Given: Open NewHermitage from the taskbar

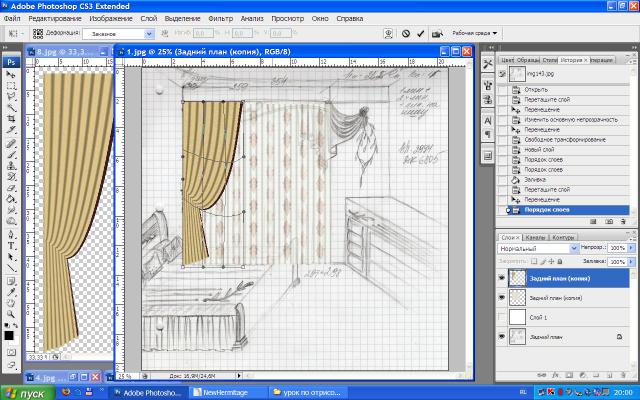Looking at the screenshot, I should 230,393.
